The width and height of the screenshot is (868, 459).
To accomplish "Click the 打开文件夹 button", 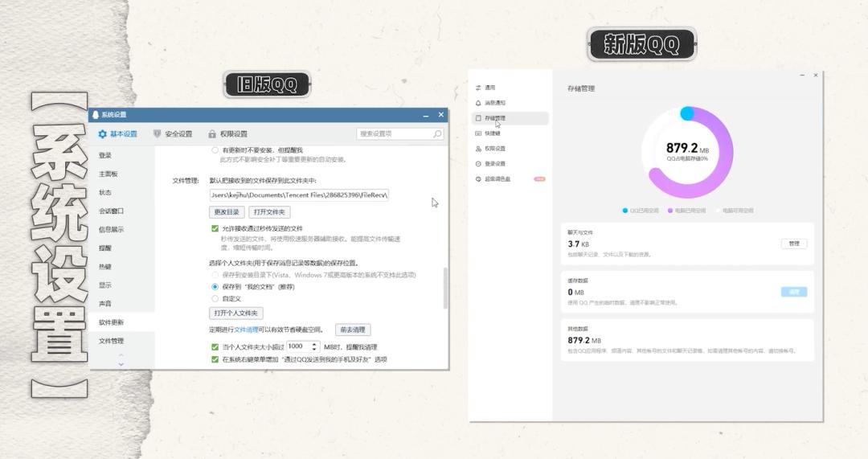I will pos(269,212).
